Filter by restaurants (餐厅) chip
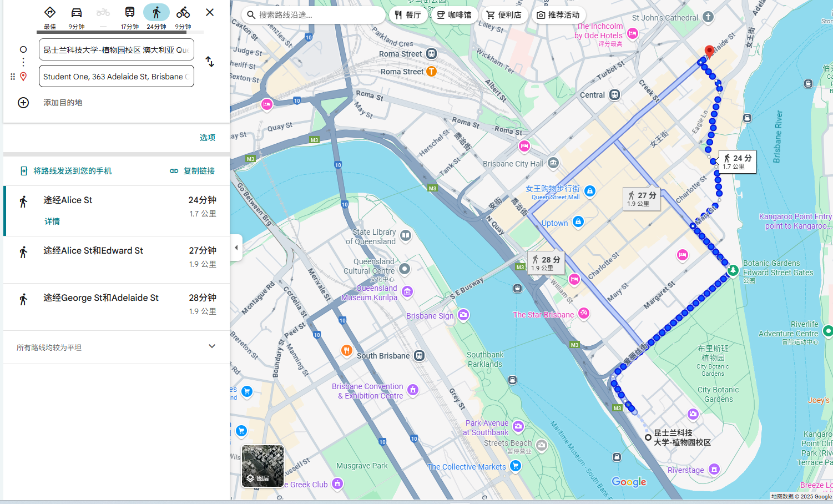 click(408, 15)
